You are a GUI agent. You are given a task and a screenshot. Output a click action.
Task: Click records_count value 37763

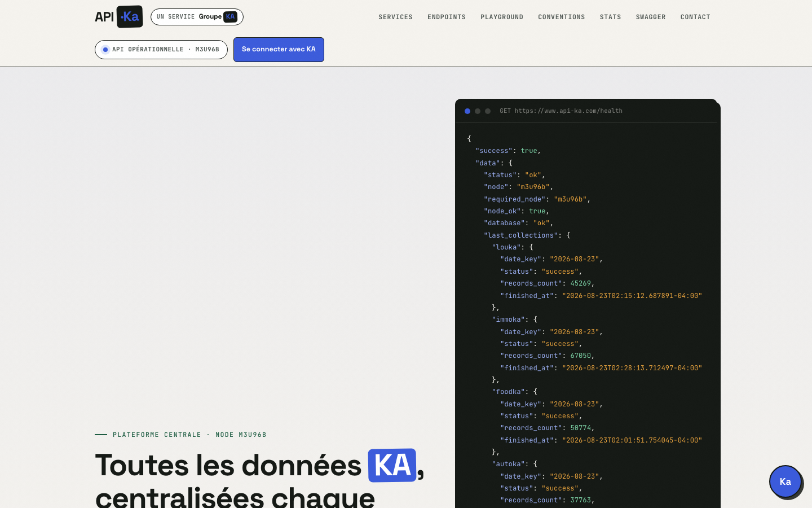581,500
